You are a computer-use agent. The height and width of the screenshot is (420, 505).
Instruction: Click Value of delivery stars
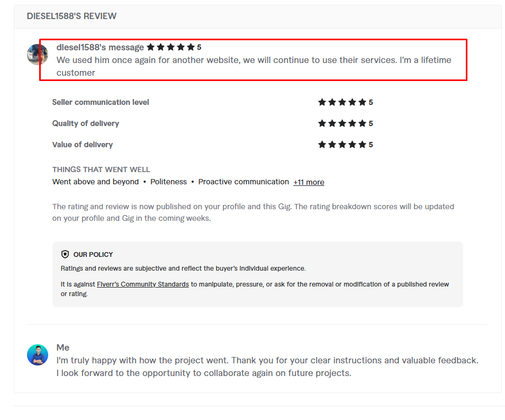(342, 145)
